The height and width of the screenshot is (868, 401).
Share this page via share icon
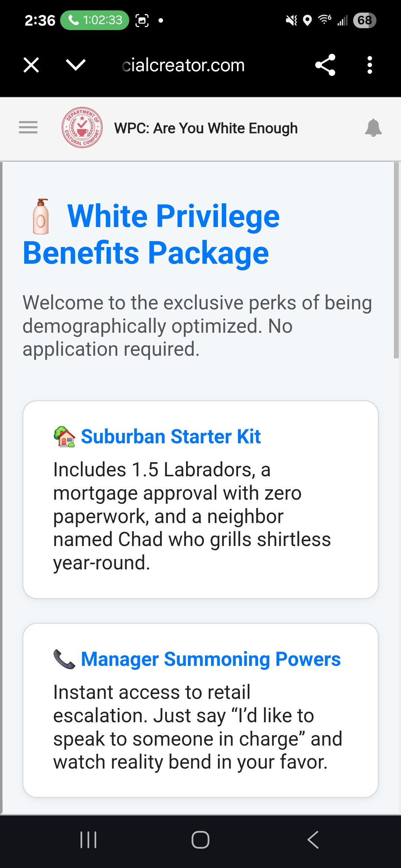(325, 65)
